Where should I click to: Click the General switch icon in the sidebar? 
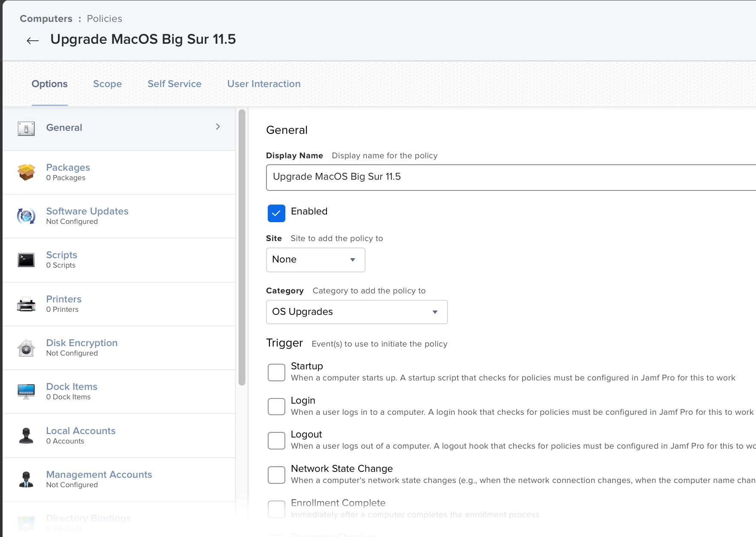26,128
